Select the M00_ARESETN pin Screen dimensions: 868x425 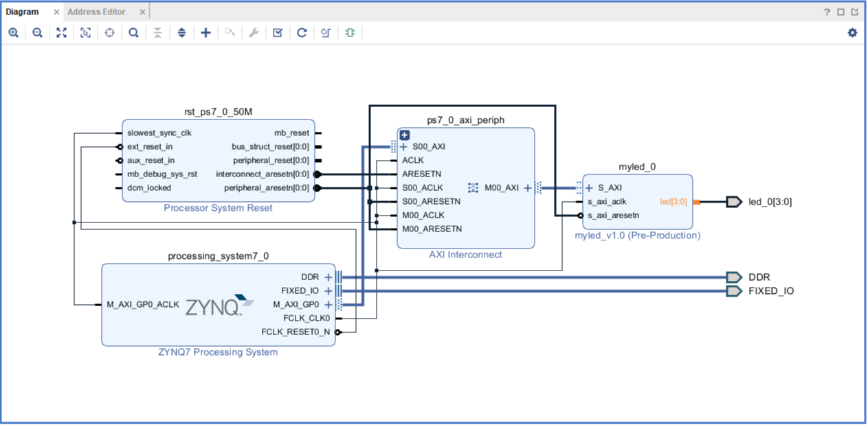pyautogui.click(x=432, y=229)
